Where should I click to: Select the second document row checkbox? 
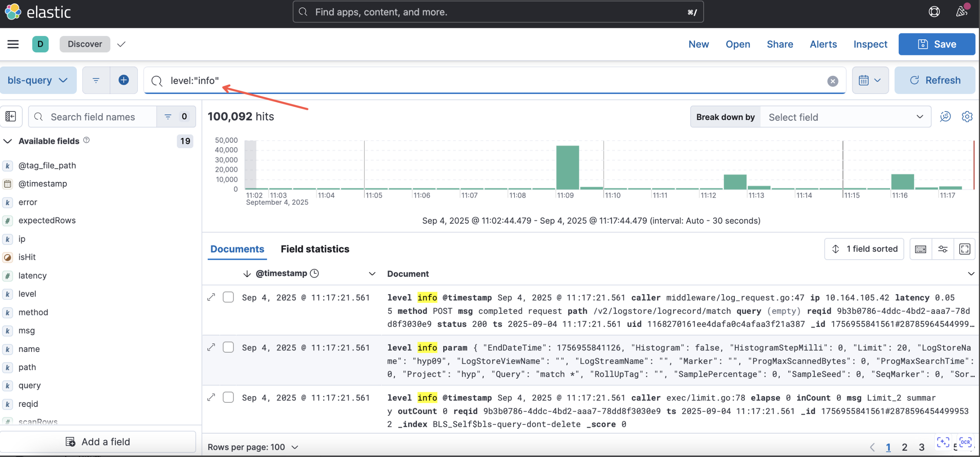(228, 347)
